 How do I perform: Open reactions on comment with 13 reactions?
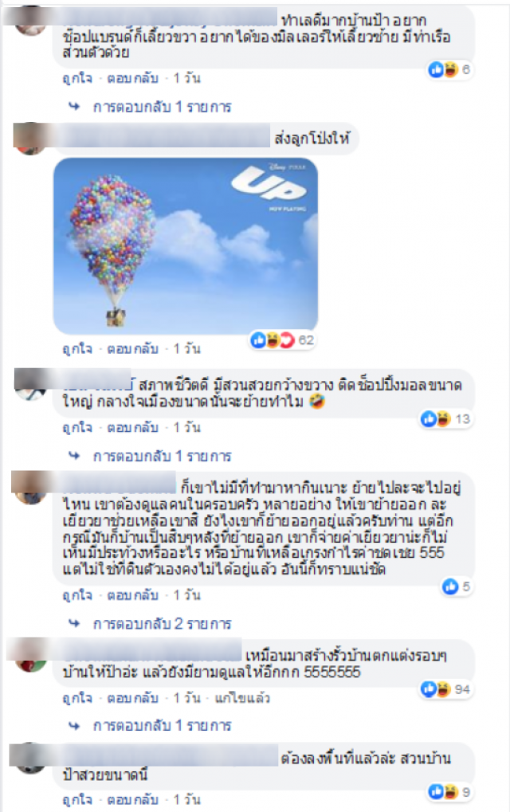pos(445,419)
